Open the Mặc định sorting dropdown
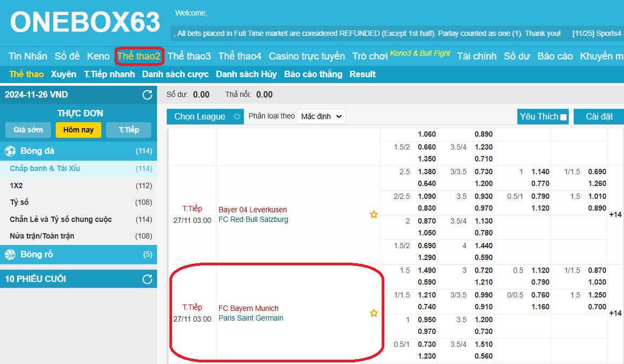The width and height of the screenshot is (624, 364). point(321,116)
